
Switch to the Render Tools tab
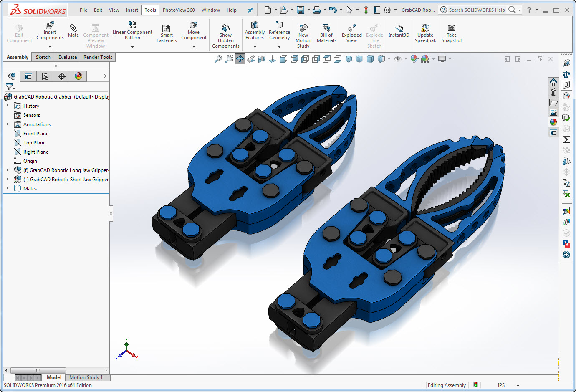tap(98, 57)
